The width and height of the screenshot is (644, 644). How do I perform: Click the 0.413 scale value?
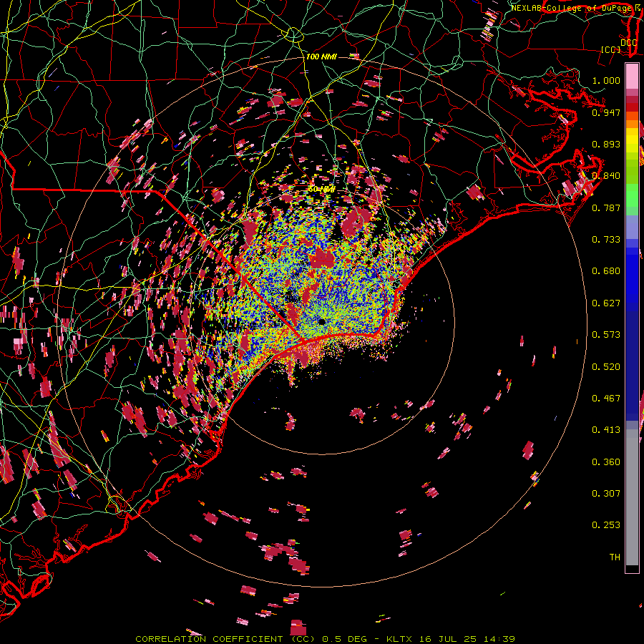click(x=606, y=430)
